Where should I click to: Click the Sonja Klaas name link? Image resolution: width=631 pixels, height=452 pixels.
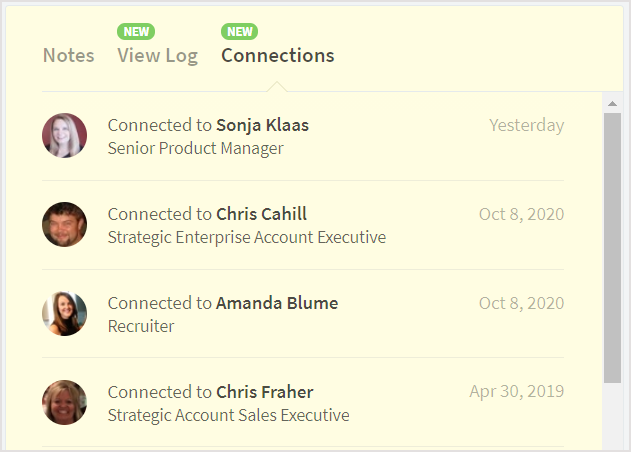click(x=262, y=125)
